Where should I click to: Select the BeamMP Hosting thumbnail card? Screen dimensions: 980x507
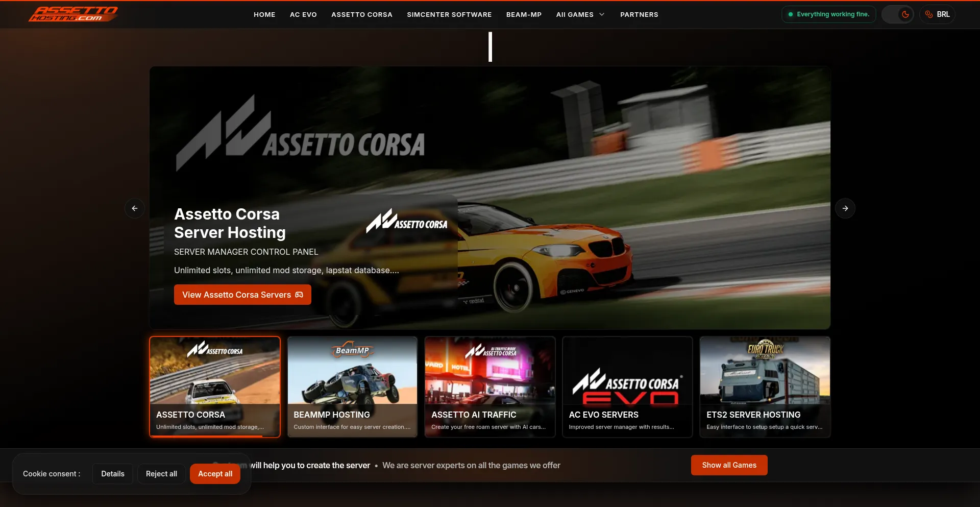click(352, 387)
